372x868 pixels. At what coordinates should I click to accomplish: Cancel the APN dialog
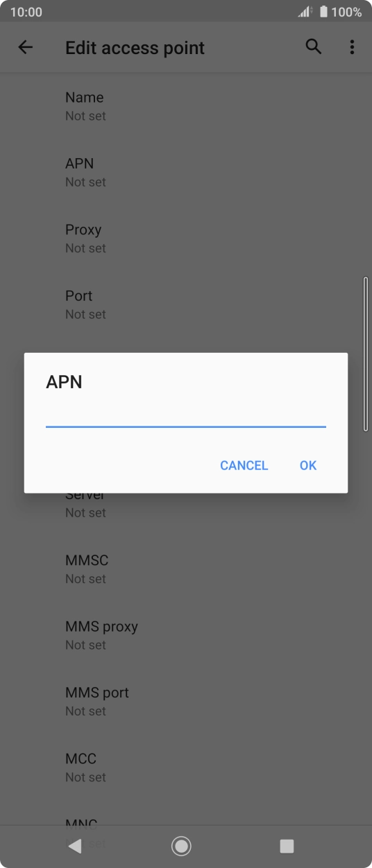click(x=244, y=465)
